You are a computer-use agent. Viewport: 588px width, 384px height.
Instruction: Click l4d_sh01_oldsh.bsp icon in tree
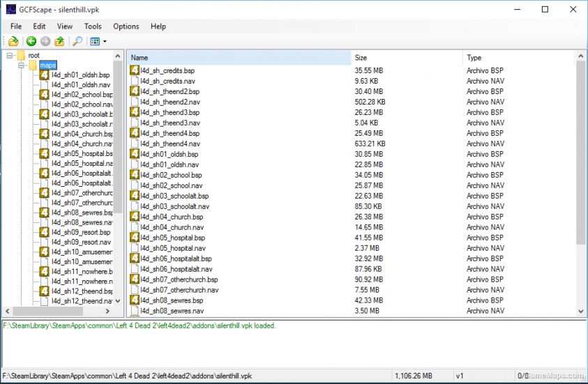coord(44,75)
